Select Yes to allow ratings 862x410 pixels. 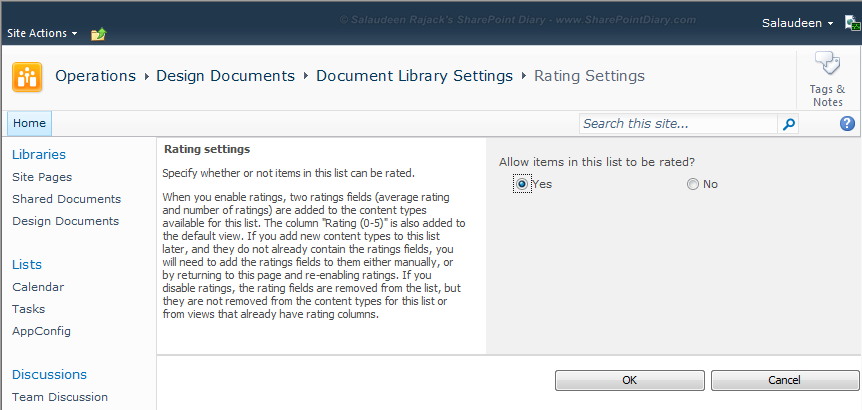pyautogui.click(x=522, y=184)
